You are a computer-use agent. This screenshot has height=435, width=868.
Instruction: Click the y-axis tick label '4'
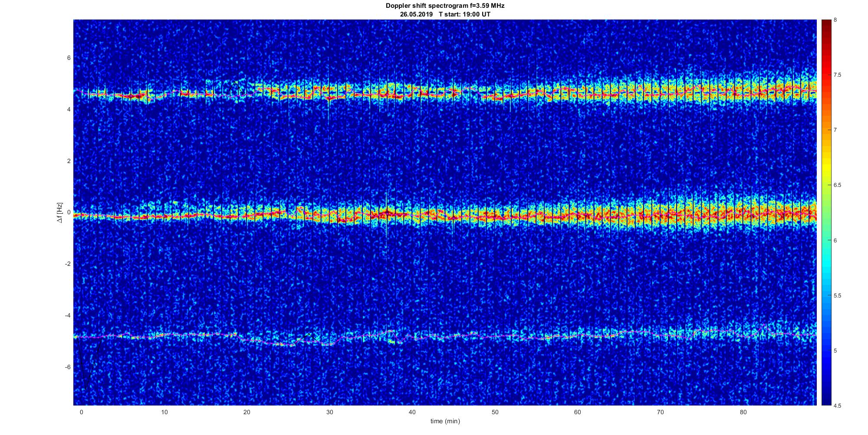tap(69, 110)
